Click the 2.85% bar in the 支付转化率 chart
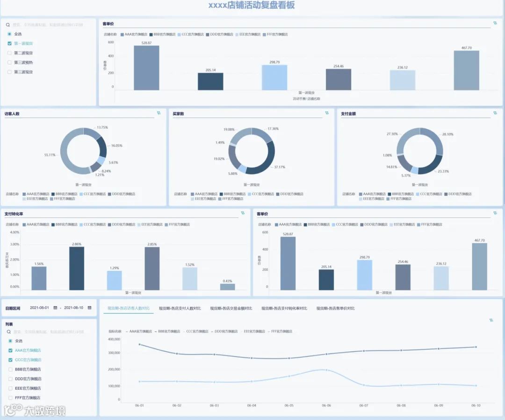 pyautogui.click(x=152, y=268)
